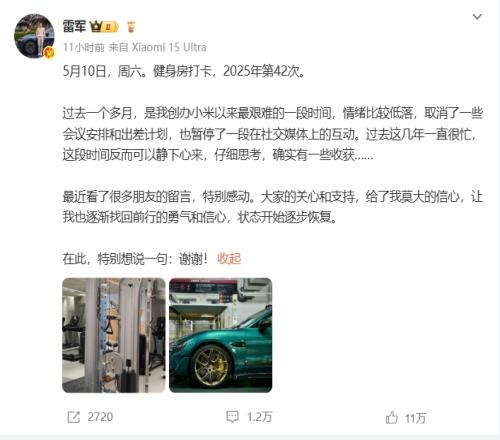The image size is (500, 440).
Task: Toggle the thumbs-up like icon
Action: (392, 418)
